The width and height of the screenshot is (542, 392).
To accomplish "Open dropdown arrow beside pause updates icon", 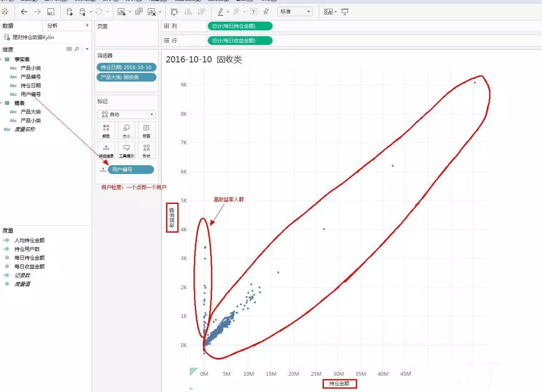I will pyautogui.click(x=90, y=12).
